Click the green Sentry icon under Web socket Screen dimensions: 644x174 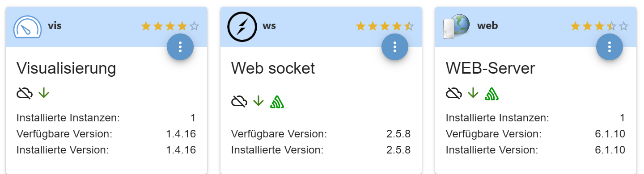point(277,102)
